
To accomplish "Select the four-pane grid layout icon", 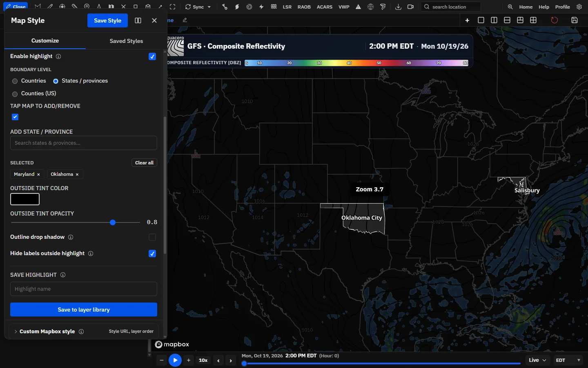I will (533, 20).
